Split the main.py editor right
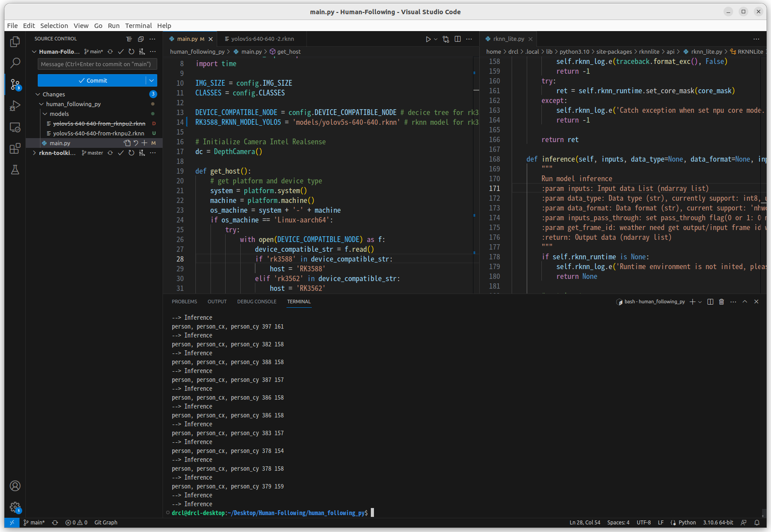This screenshot has height=532, width=771. 457,39
